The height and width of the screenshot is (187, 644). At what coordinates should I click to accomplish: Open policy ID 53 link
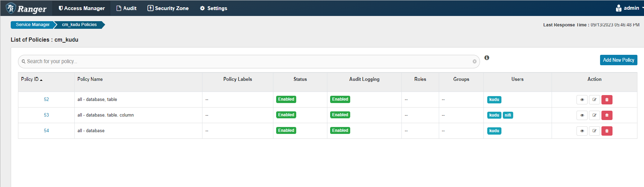click(46, 115)
